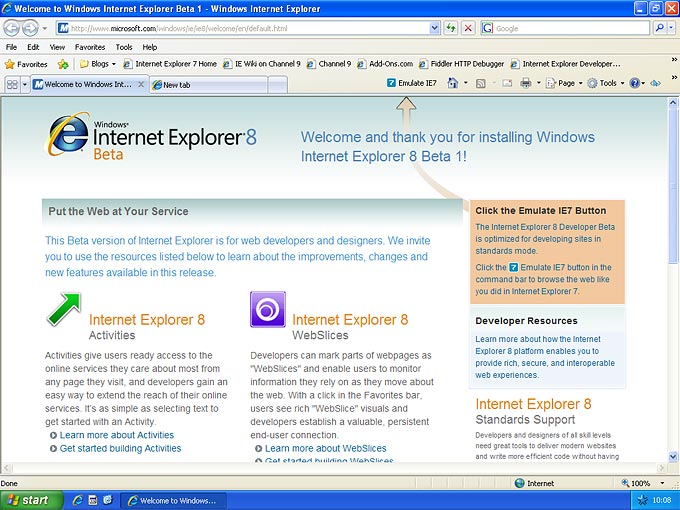The width and height of the screenshot is (680, 510).
Task: Show more favorites bar items chevron
Action: [x=674, y=59]
